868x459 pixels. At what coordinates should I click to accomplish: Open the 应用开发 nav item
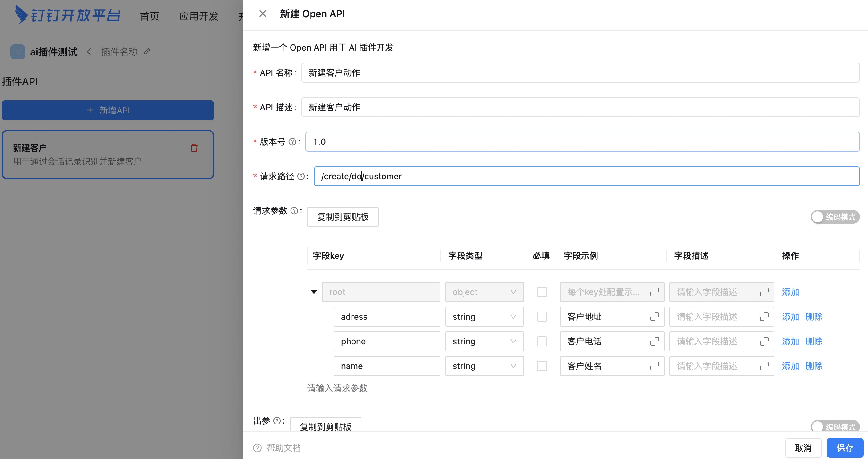click(x=199, y=16)
